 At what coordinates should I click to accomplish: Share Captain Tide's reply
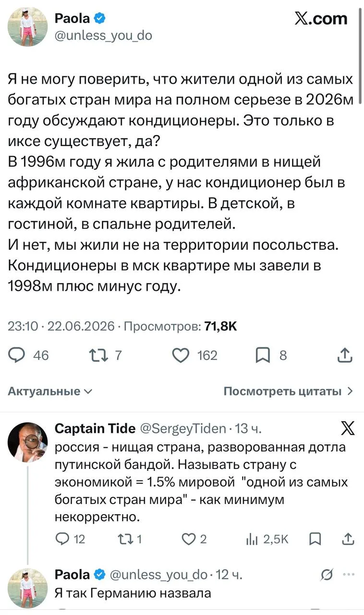point(349,539)
